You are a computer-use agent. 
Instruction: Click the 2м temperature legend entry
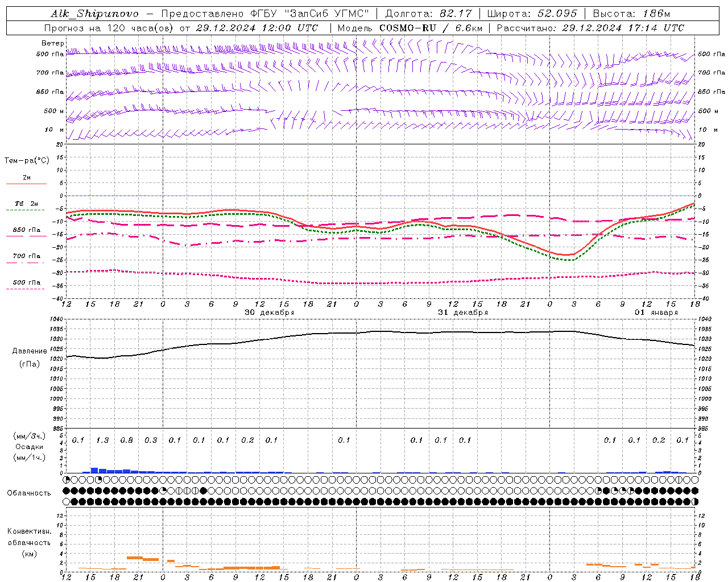coord(27,178)
